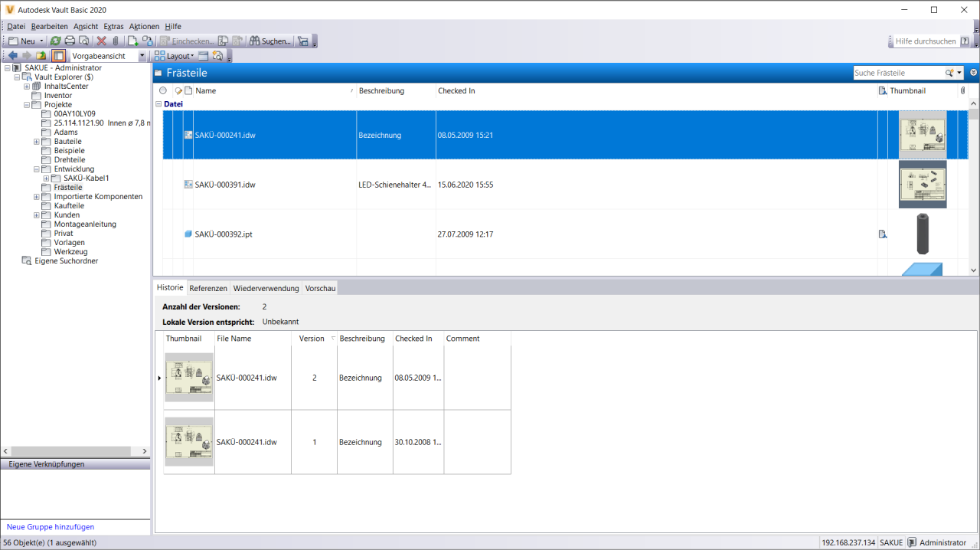980x550 pixels.
Task: Click the folder-up navigation icon
Action: 41,56
